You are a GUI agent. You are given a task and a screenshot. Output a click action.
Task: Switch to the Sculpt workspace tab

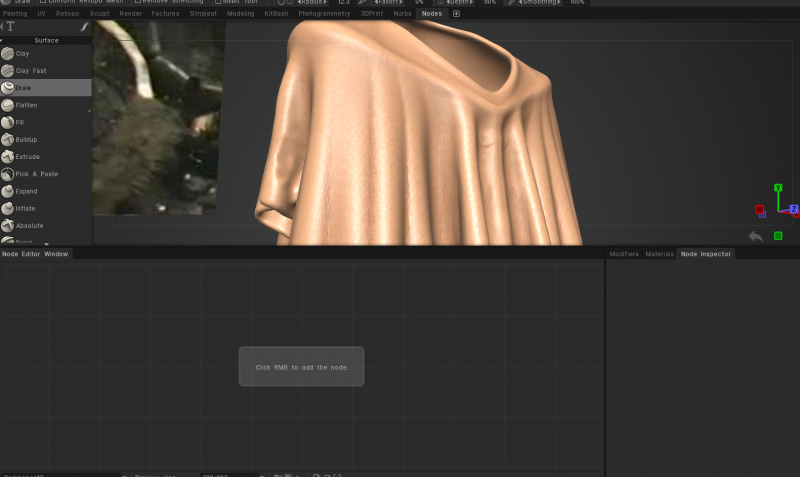(99, 14)
